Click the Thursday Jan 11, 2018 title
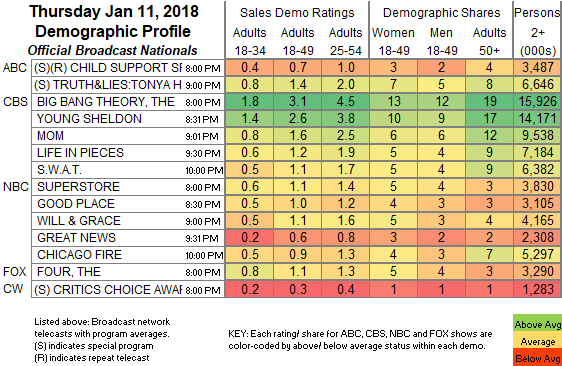Screen dimensions: 562x366 (114, 11)
